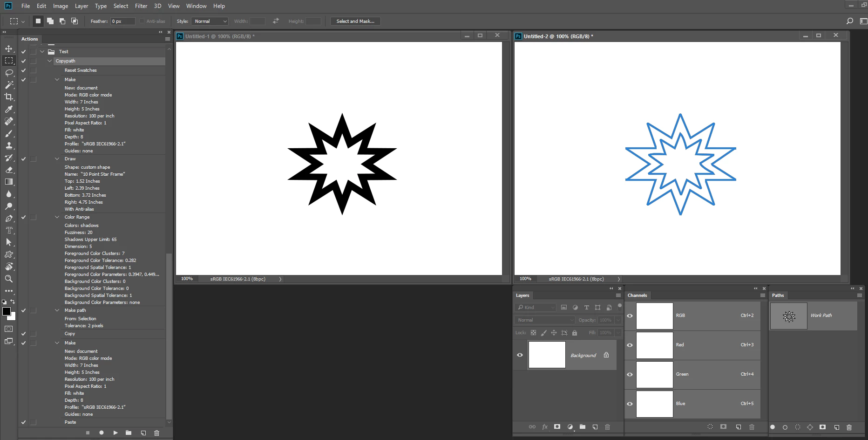Click the foreground color swatch
Viewport: 868px width, 440px height.
tap(7, 311)
